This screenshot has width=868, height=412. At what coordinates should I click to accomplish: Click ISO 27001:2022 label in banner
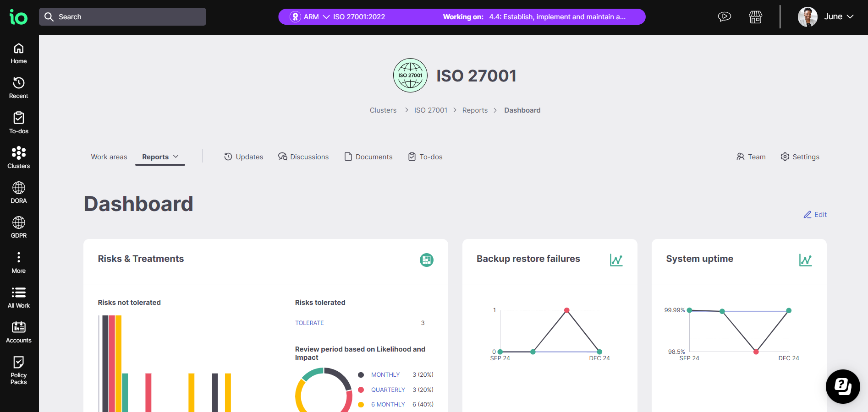(x=359, y=17)
